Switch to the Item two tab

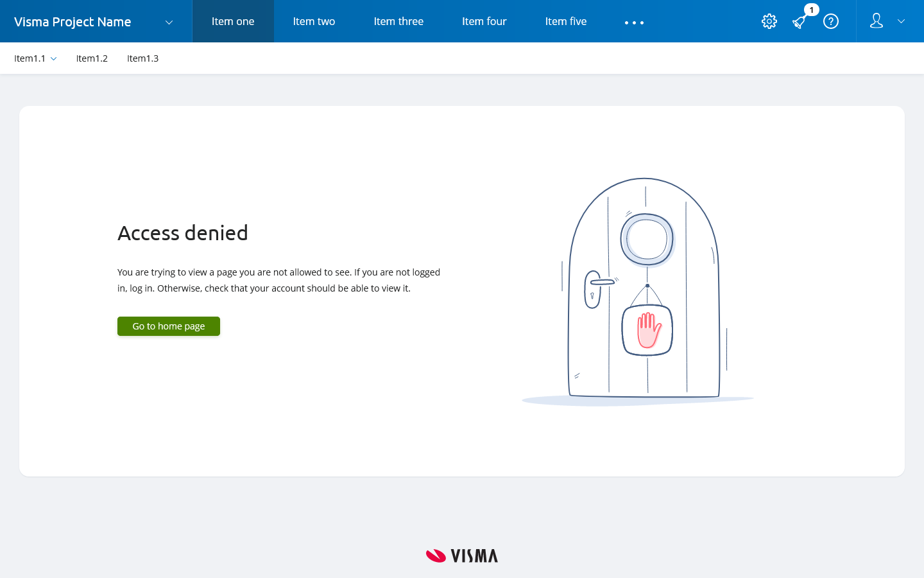click(314, 21)
